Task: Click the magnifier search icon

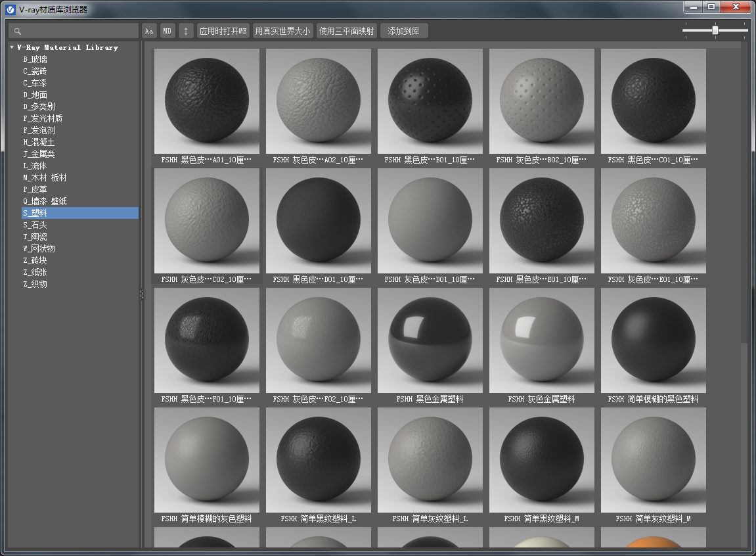Action: point(18,32)
